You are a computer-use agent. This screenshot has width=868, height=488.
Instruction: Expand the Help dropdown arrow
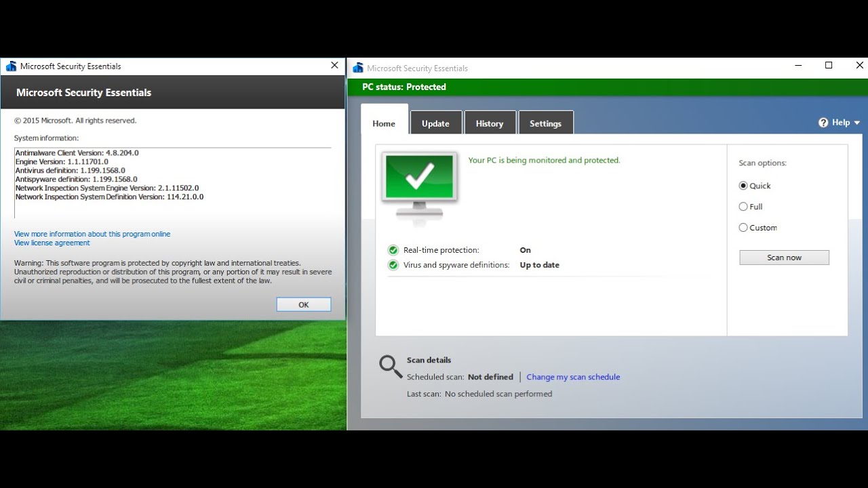857,123
